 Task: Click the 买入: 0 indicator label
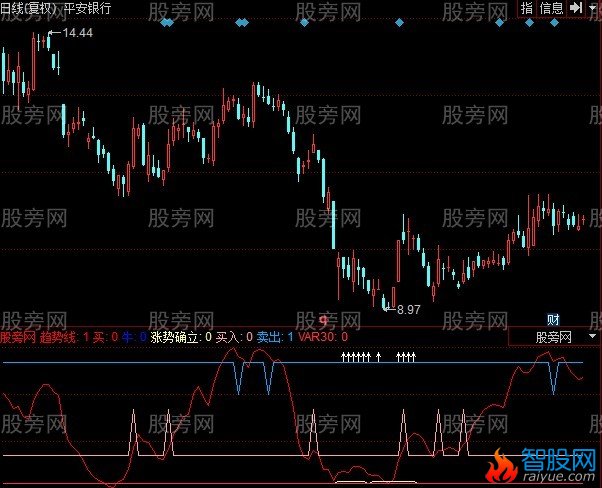(234, 337)
